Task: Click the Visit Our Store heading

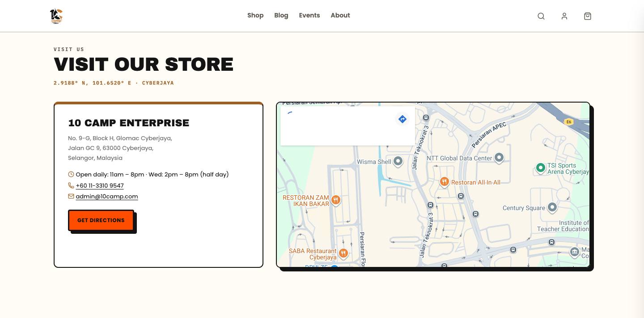Action: pyautogui.click(x=144, y=64)
